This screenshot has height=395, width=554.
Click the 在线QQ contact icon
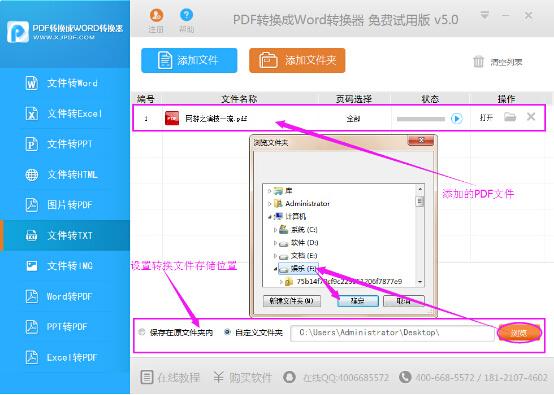[x=289, y=377]
